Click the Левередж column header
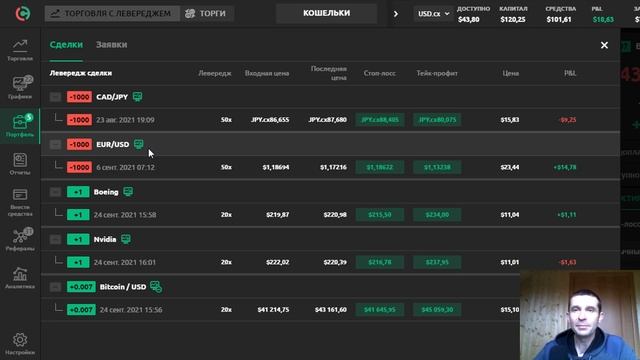This screenshot has width=640, height=360. pyautogui.click(x=215, y=73)
